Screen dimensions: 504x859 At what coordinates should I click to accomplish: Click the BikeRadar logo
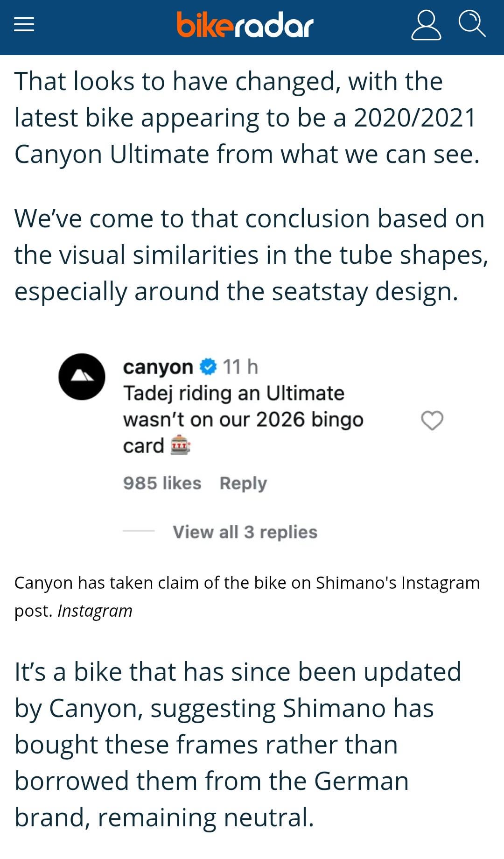pyautogui.click(x=245, y=25)
